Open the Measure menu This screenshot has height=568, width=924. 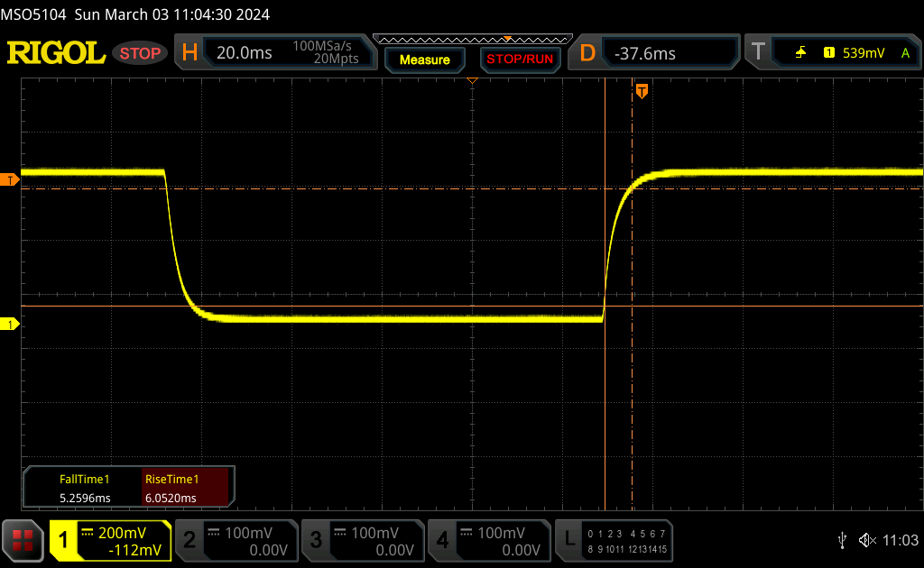coord(424,60)
